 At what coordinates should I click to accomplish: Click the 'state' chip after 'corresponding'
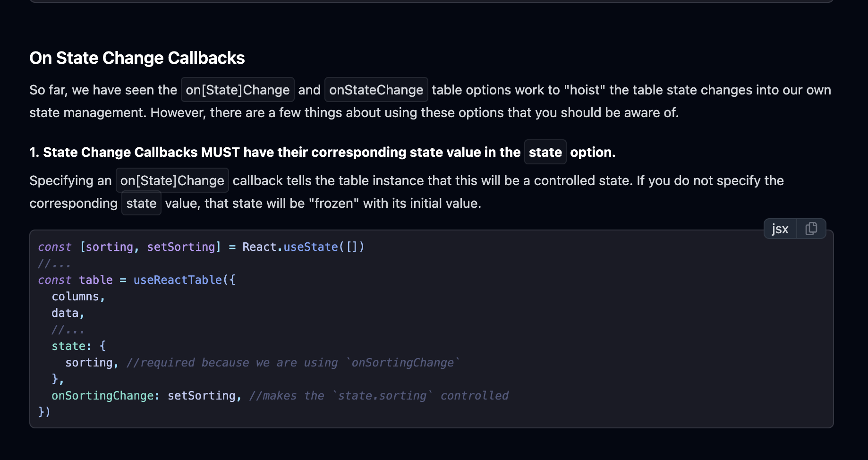click(x=141, y=203)
